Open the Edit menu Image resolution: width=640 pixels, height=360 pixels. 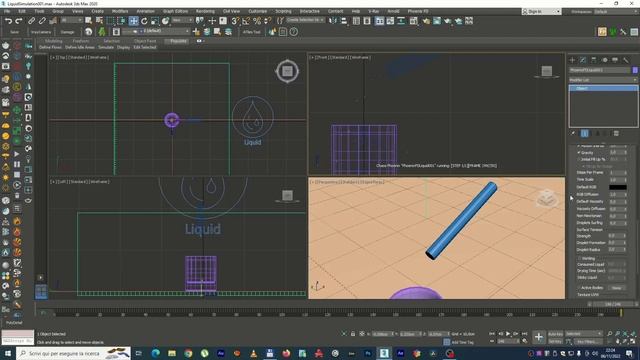(22, 11)
